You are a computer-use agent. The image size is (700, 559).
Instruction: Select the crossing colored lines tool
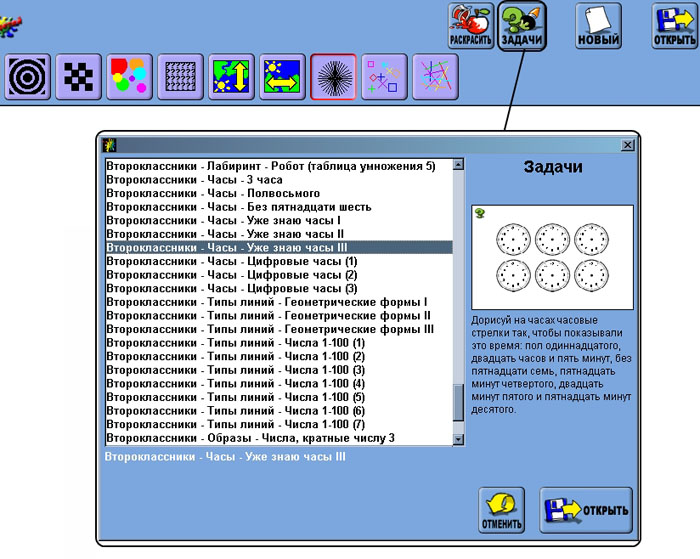coord(435,77)
